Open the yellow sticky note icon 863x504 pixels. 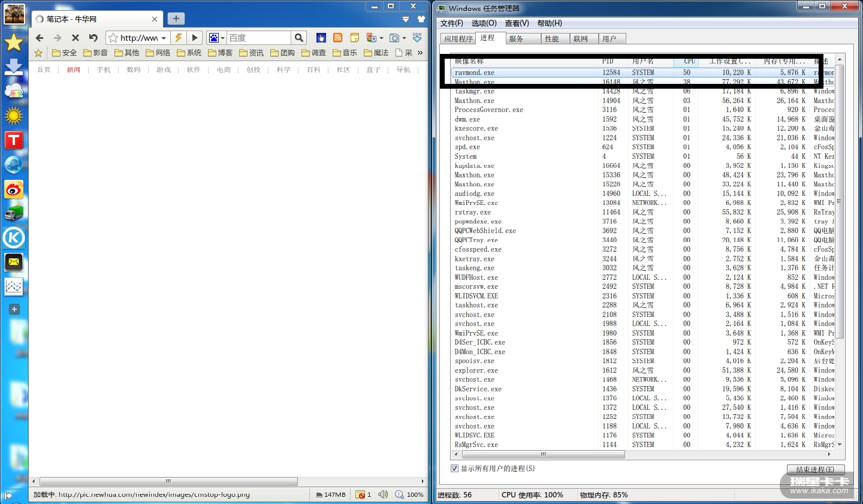(x=355, y=38)
